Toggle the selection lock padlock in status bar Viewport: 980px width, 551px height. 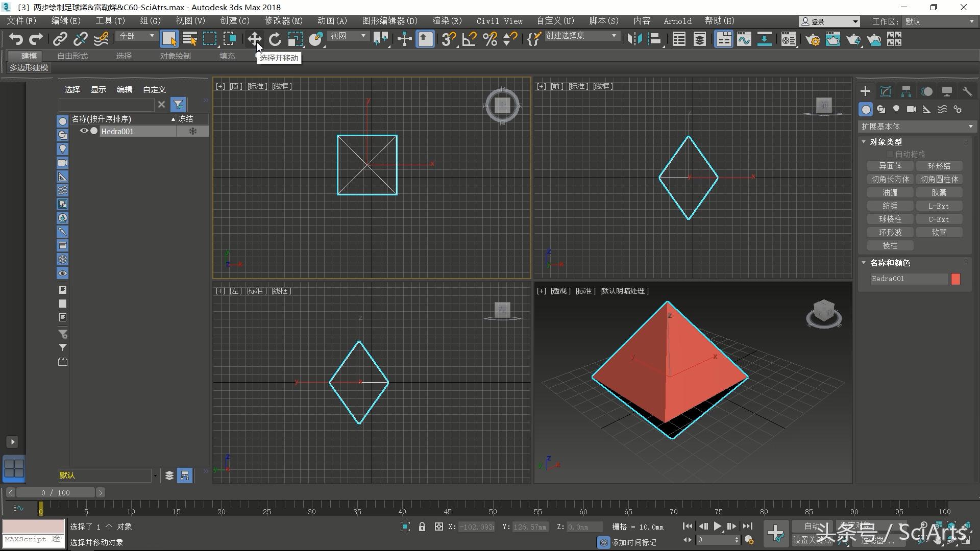click(x=422, y=527)
